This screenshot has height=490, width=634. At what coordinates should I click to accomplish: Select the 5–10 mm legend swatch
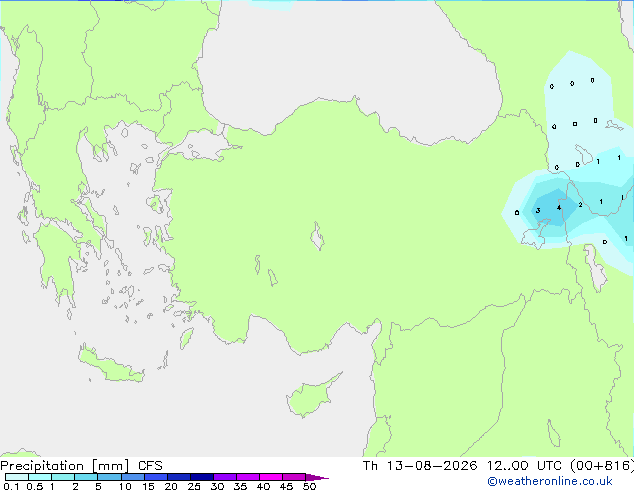pyautogui.click(x=109, y=477)
